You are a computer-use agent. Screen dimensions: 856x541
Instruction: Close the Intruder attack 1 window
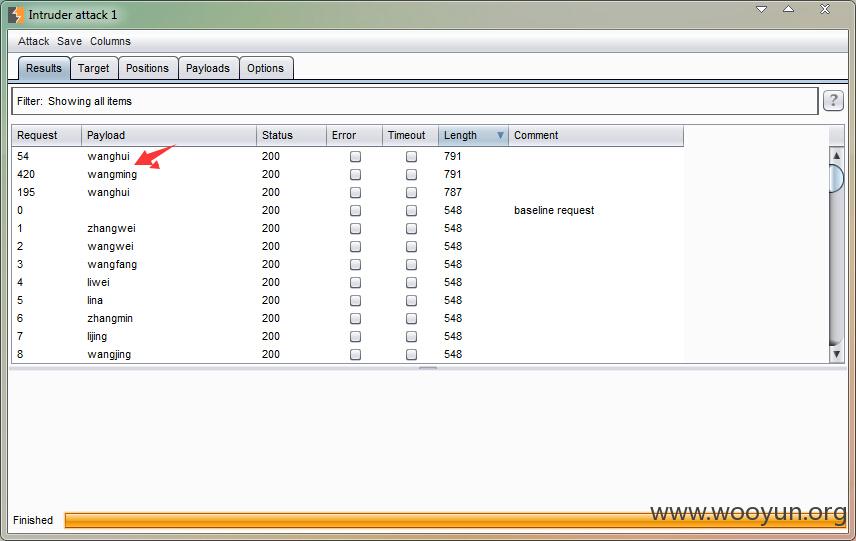point(825,9)
